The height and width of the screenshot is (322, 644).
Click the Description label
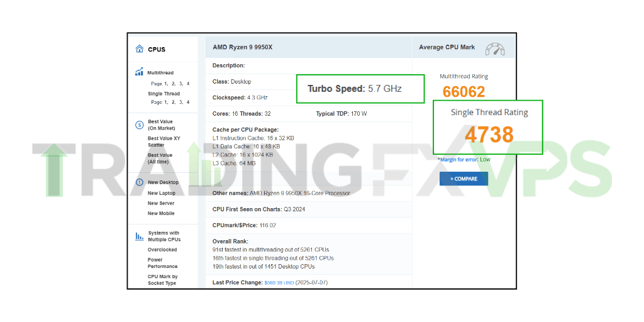229,65
